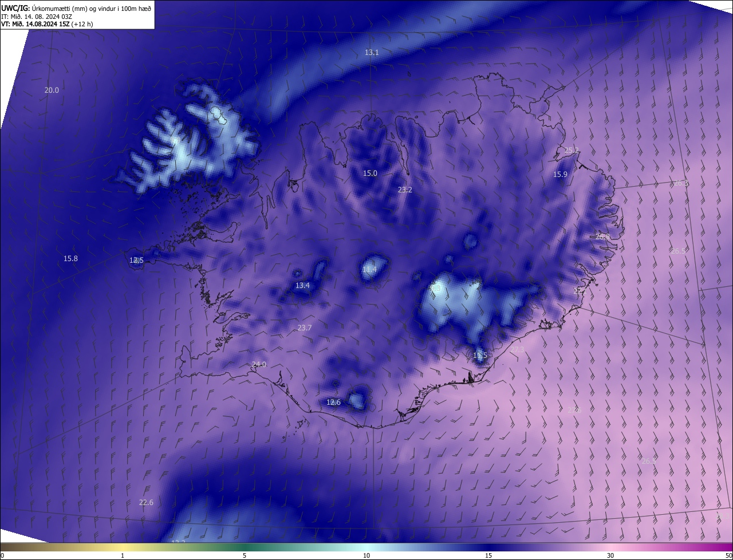Click the 30 tick label on the color scale
Image resolution: width=733 pixels, height=560 pixels.
pos(610,555)
